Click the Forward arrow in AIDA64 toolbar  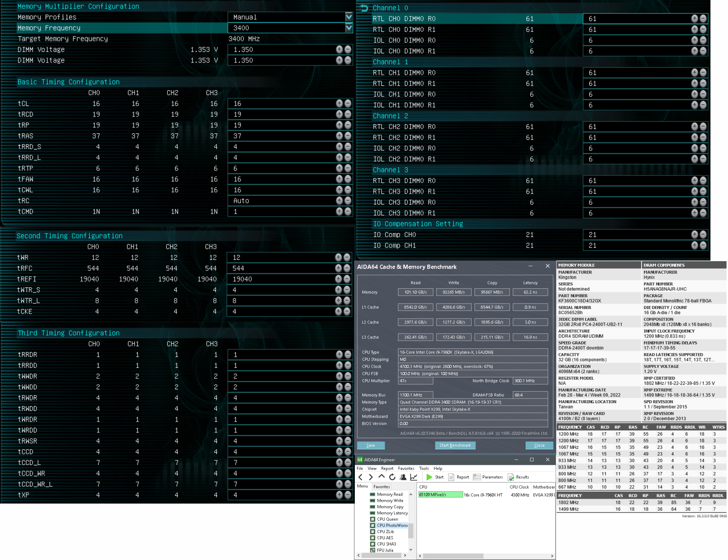pyautogui.click(x=371, y=477)
